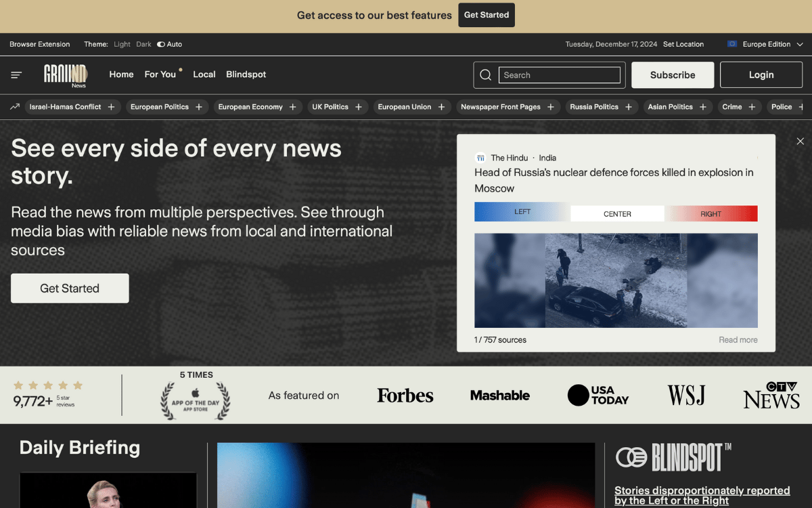Click the Blindspot logo
Viewport: 812px width, 508px height.
(673, 457)
